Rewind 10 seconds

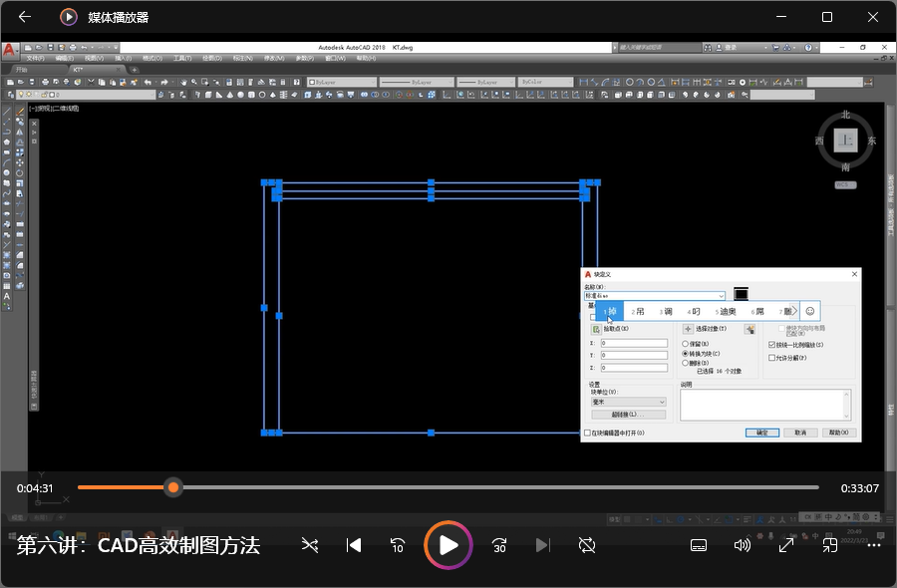398,545
